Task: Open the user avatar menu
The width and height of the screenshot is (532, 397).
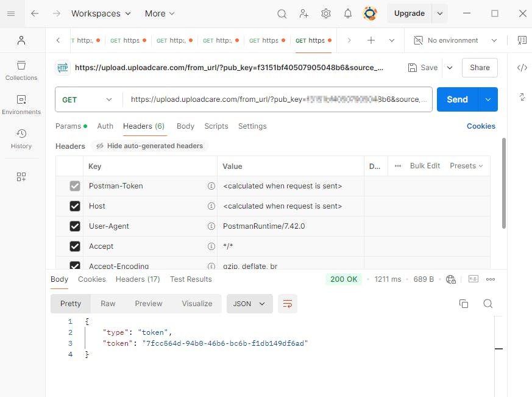Action: pos(370,13)
